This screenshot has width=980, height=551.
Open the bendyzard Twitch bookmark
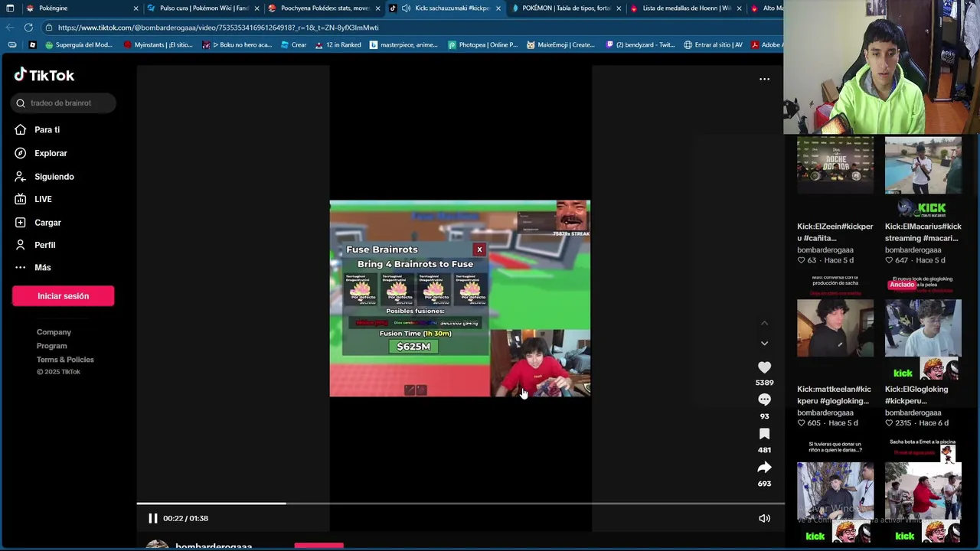[x=640, y=45]
